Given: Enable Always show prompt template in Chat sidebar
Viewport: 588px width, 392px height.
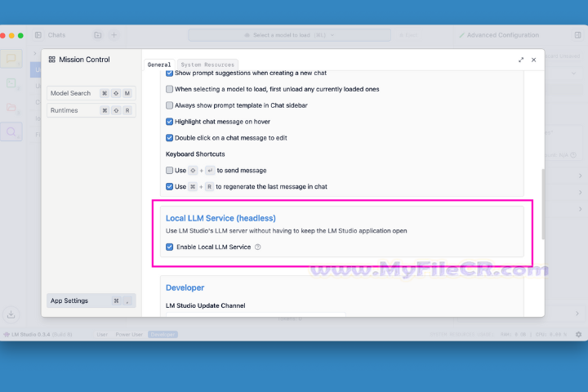Looking at the screenshot, I should click(x=170, y=105).
